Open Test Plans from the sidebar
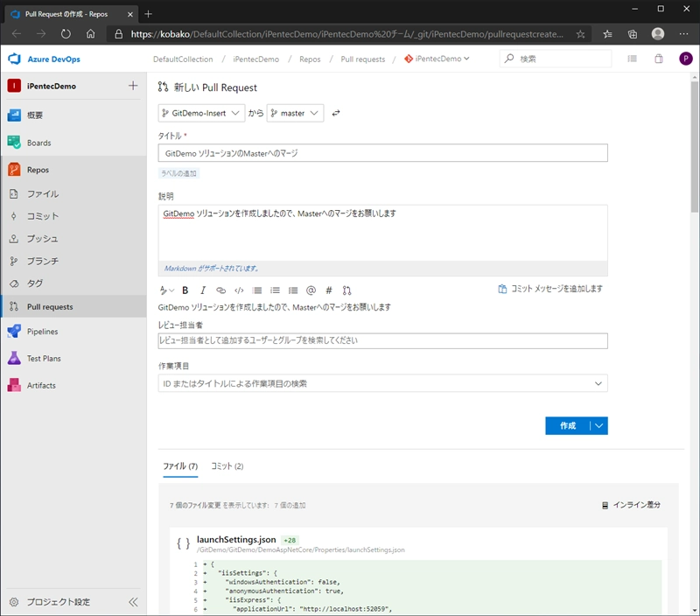This screenshot has width=700, height=616. click(x=44, y=359)
